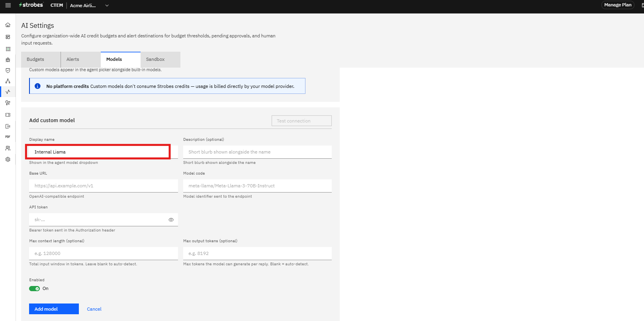Focus the Description (optional) input field
Image resolution: width=644 pixels, height=321 pixels.
(257, 152)
